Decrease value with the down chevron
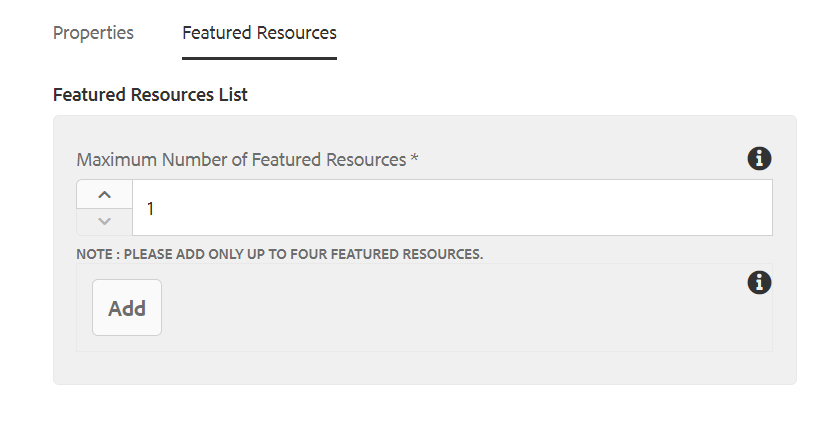 pyautogui.click(x=105, y=222)
